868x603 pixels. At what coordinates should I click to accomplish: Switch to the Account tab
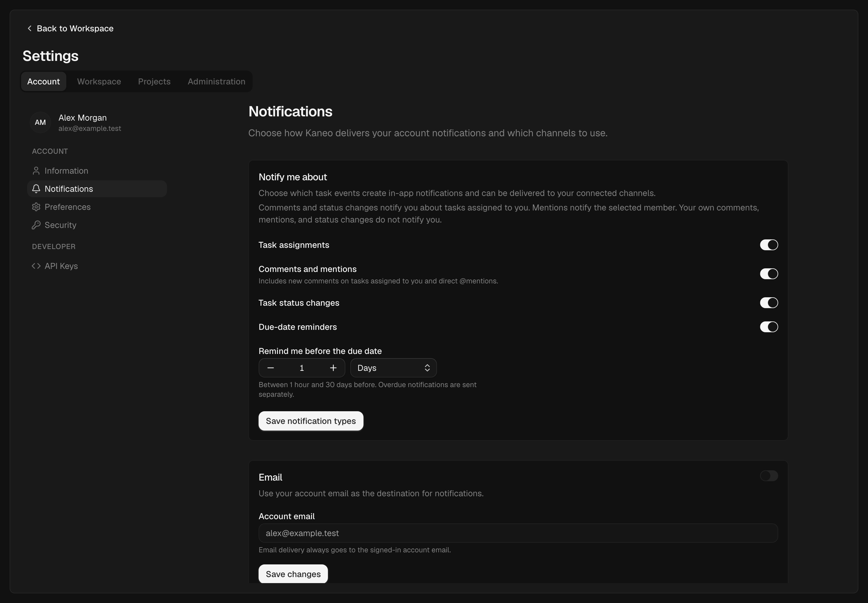(x=43, y=82)
